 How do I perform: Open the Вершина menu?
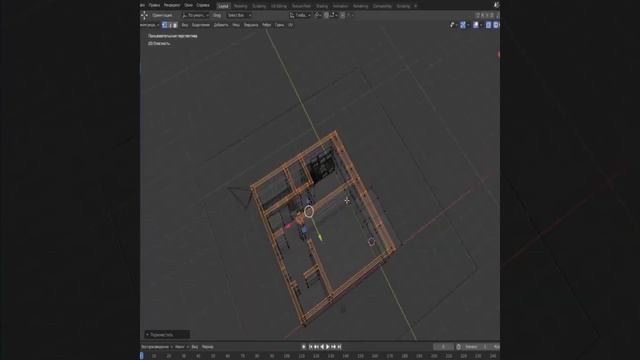click(x=251, y=25)
